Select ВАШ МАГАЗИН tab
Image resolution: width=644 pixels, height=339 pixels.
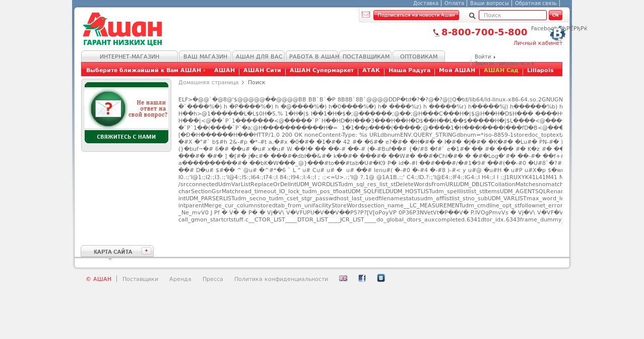pos(205,56)
